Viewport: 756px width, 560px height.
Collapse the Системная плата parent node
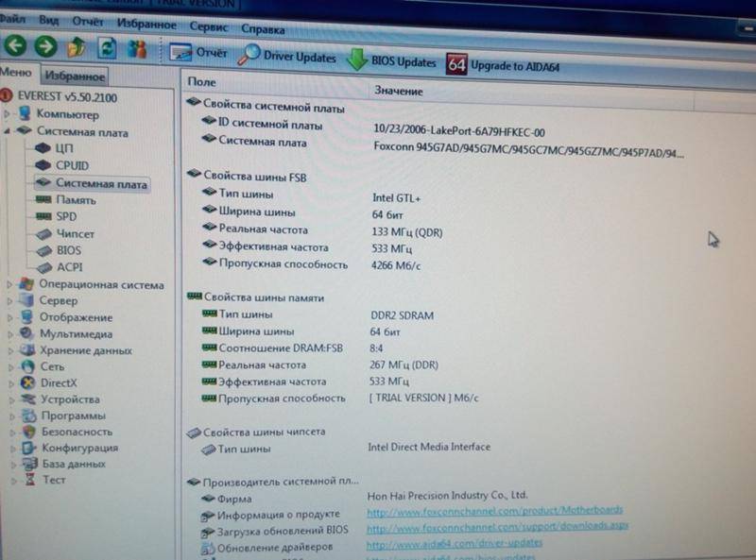pyautogui.click(x=7, y=130)
